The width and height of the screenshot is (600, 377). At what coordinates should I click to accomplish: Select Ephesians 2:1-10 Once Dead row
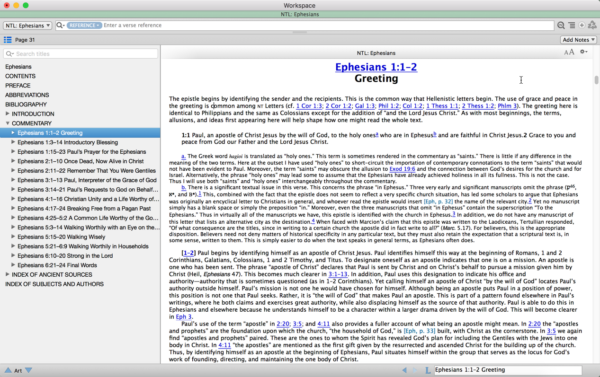click(80, 161)
